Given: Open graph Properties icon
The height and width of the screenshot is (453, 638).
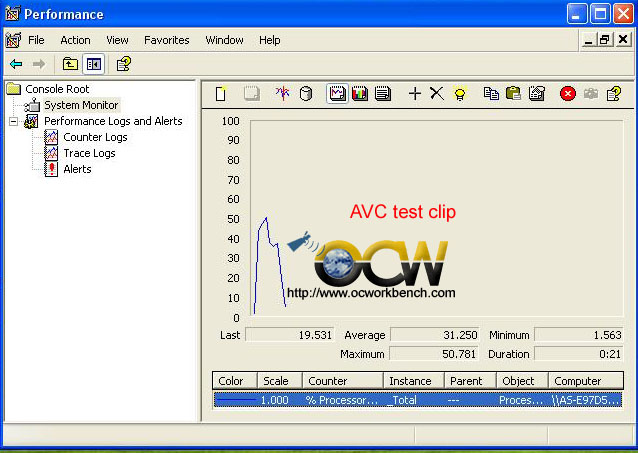Looking at the screenshot, I should [537, 94].
